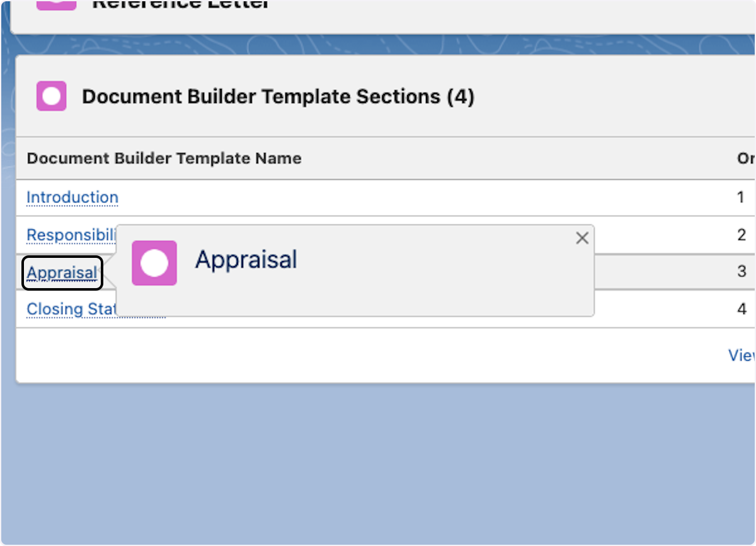The image size is (756, 546).
Task: Click order value 2 in the Responsibilities row
Action: point(742,235)
